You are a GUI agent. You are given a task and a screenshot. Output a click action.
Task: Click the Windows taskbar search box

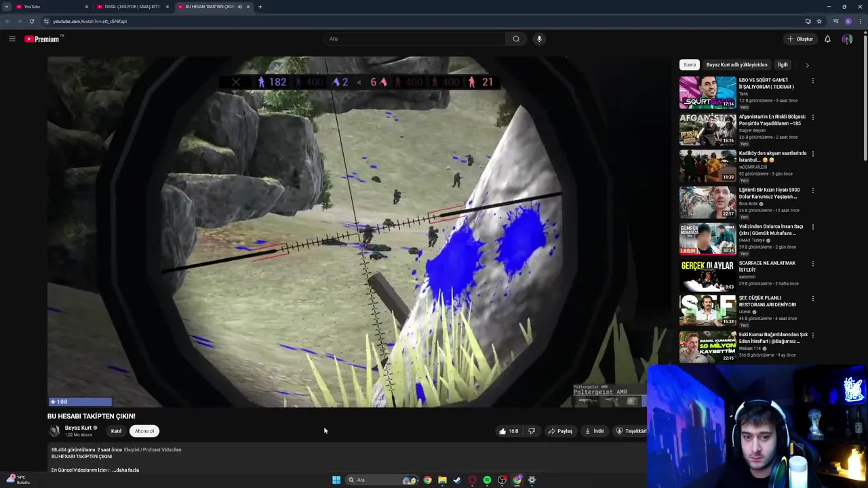[381, 480]
